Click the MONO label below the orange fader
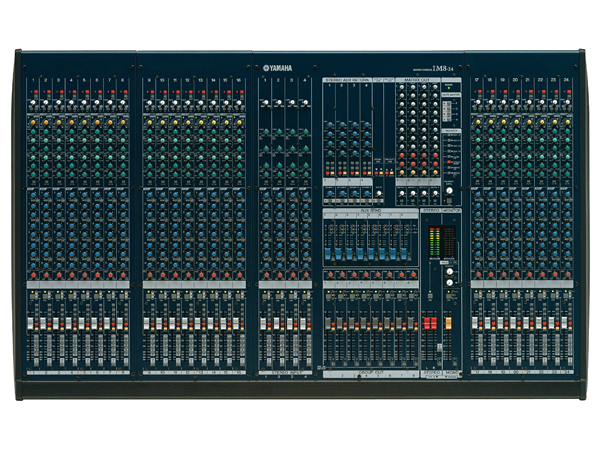Viewport: 600px width, 450px height. (x=452, y=372)
